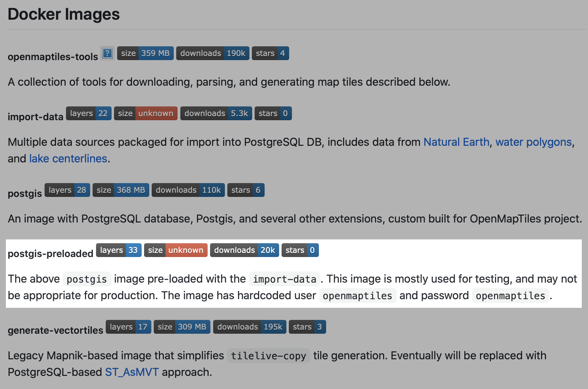Open postgis stars 6 badge
This screenshot has width=588, height=389.
[x=246, y=190]
